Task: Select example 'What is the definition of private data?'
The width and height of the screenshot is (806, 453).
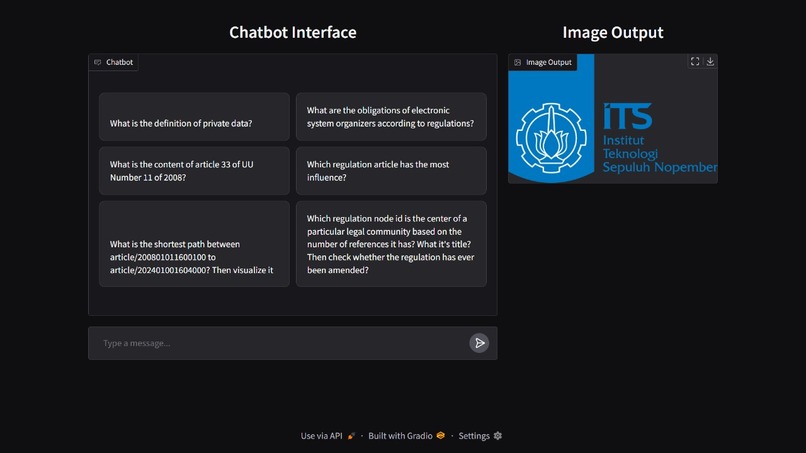Action: click(194, 117)
